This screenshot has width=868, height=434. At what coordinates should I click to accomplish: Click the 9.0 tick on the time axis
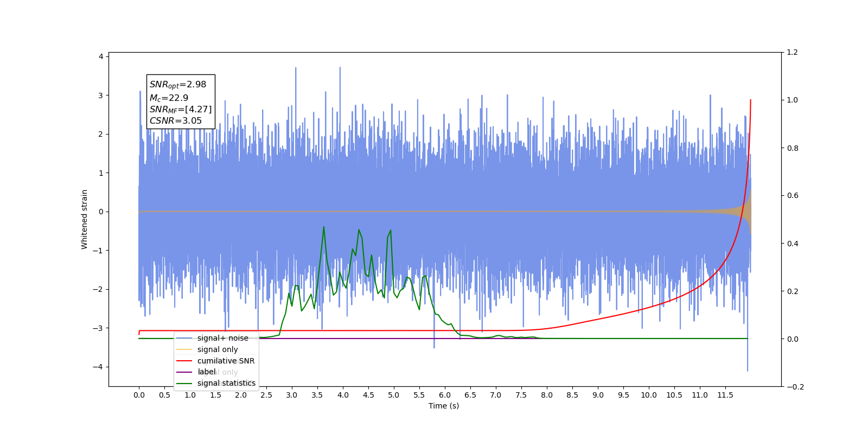tap(598, 395)
